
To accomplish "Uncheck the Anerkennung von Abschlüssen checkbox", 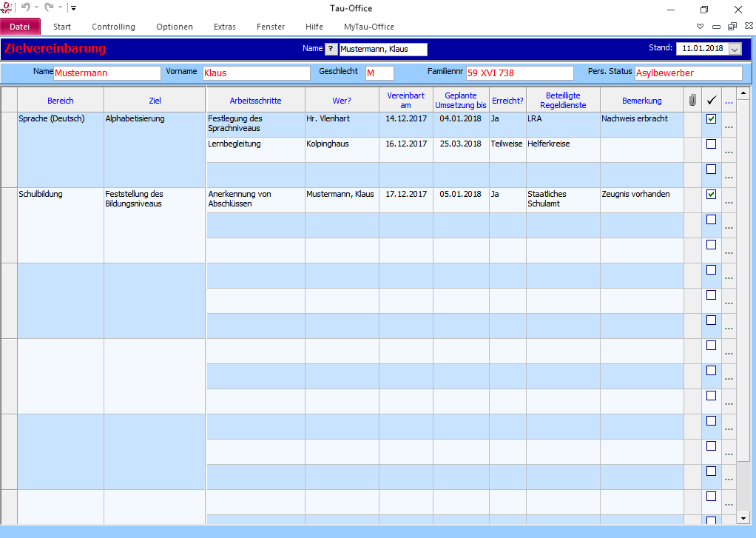I will [711, 195].
